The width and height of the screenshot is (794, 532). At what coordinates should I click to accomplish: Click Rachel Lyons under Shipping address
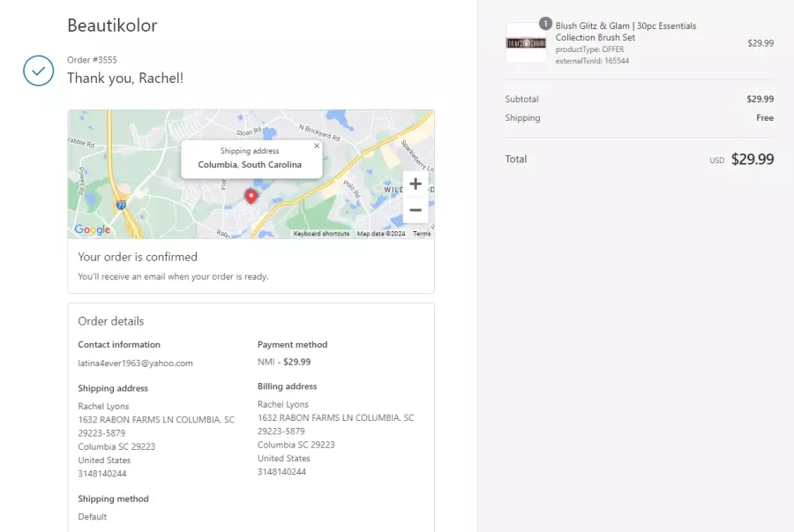click(103, 406)
